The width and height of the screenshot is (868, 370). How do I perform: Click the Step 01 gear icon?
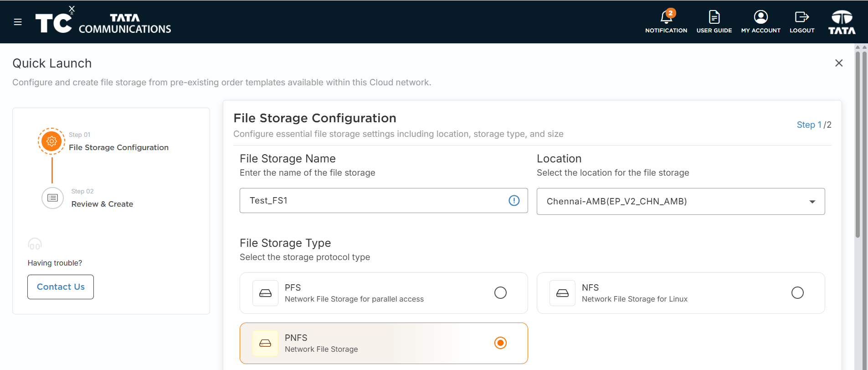click(x=51, y=141)
